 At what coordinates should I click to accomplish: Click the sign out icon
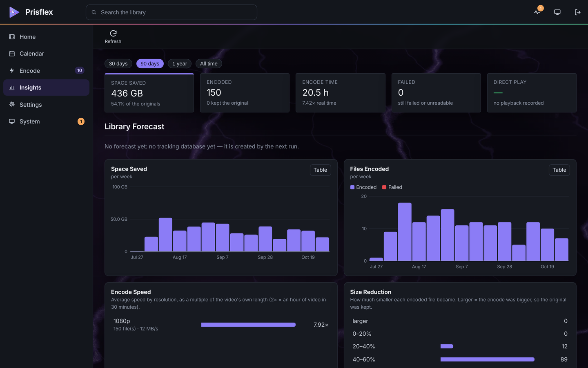(577, 12)
